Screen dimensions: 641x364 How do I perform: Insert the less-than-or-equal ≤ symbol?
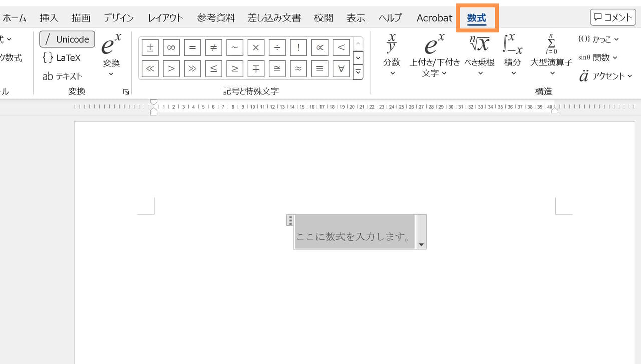(x=214, y=69)
